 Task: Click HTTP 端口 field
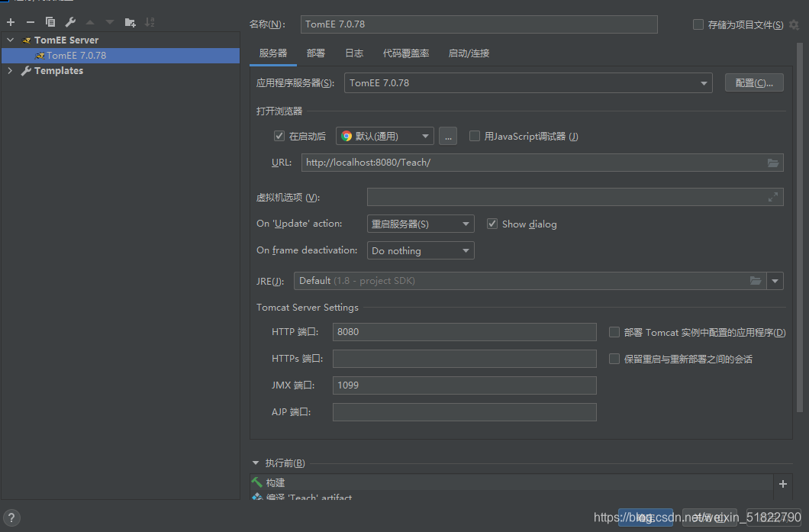click(464, 332)
